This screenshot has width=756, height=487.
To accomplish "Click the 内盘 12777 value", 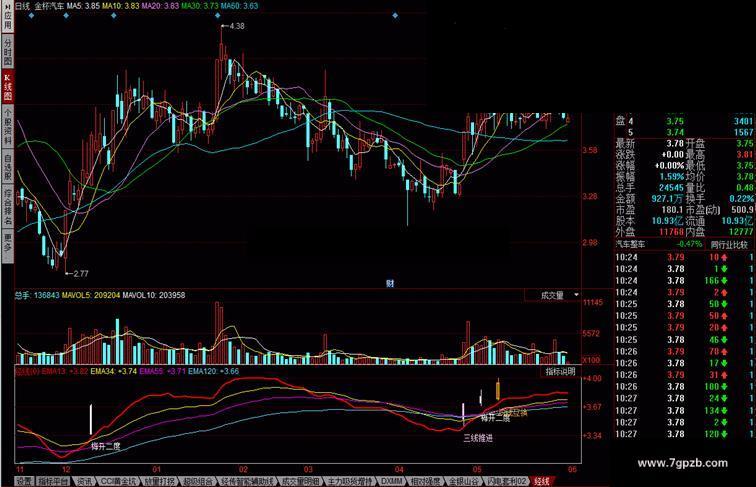I will [x=741, y=232].
